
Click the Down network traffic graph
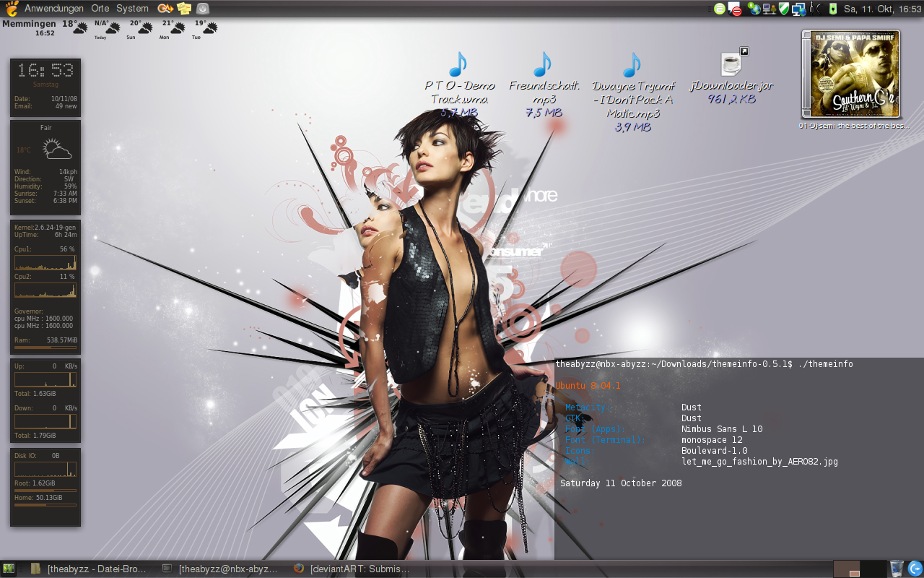click(x=45, y=421)
